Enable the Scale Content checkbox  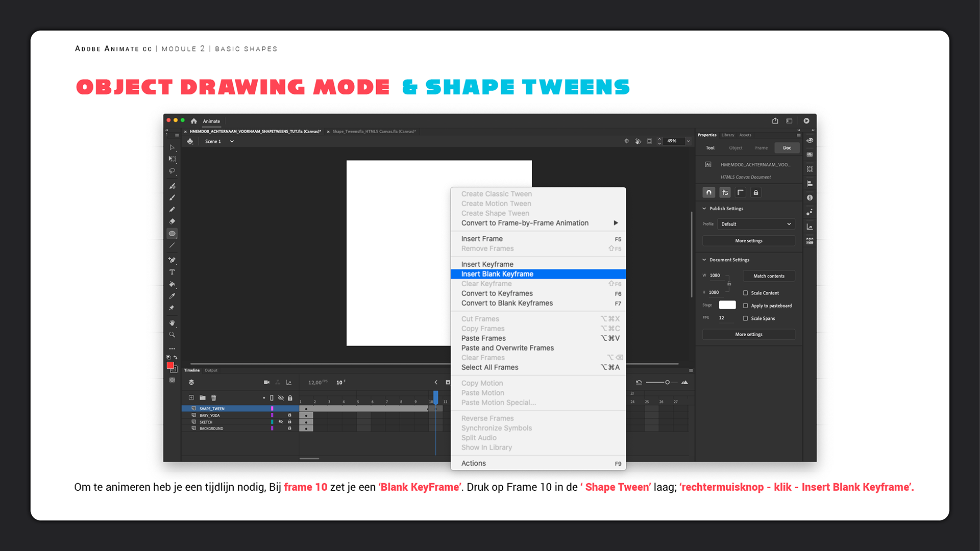point(745,293)
